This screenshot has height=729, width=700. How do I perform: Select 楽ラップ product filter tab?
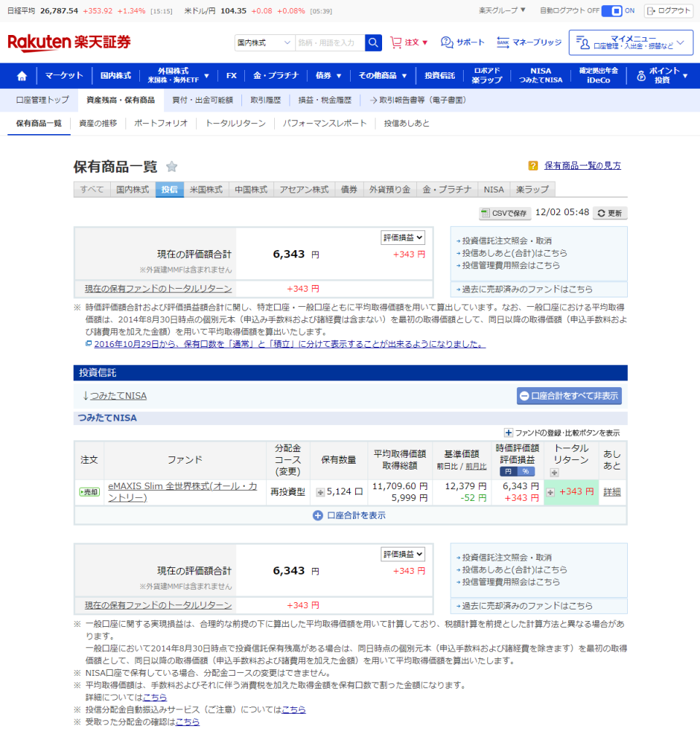pos(532,190)
